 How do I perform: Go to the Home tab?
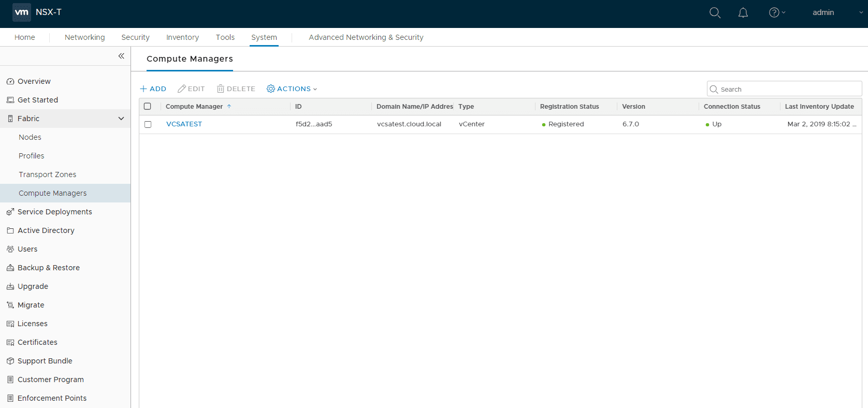point(25,37)
